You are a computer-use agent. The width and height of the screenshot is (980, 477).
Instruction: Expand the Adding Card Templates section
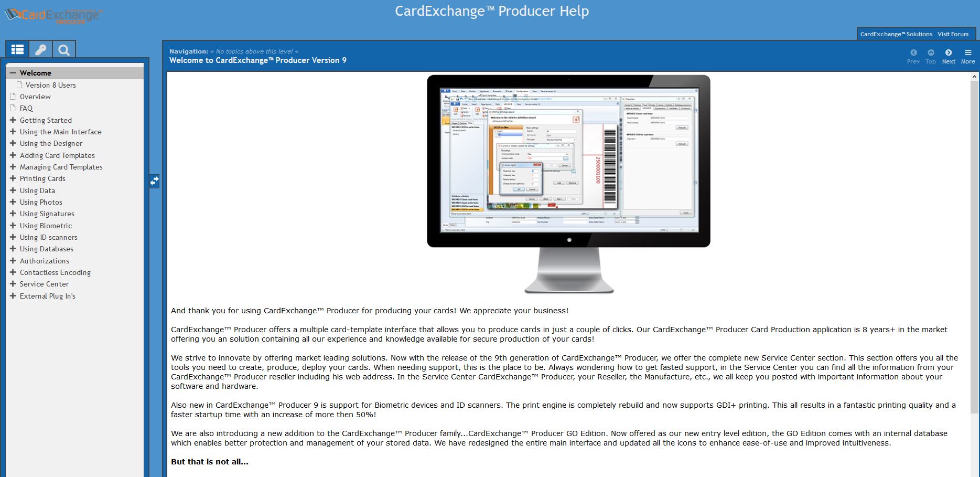pos(13,155)
